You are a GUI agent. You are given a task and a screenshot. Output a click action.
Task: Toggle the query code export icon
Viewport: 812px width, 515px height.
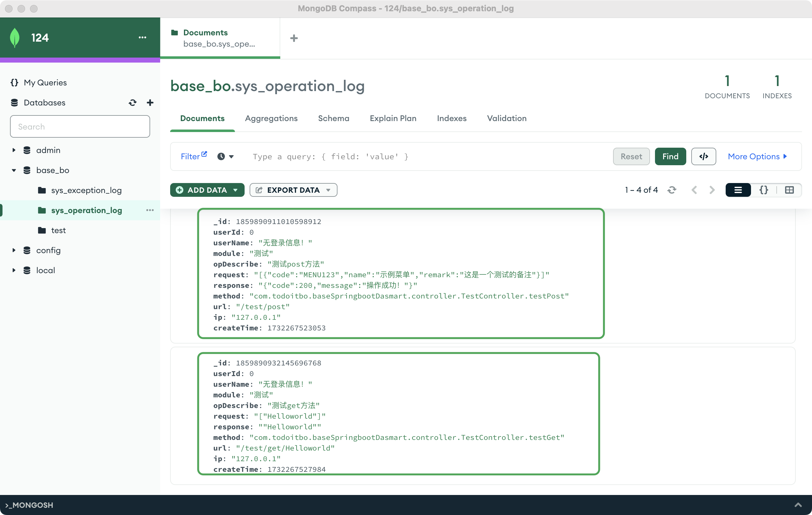pos(703,156)
